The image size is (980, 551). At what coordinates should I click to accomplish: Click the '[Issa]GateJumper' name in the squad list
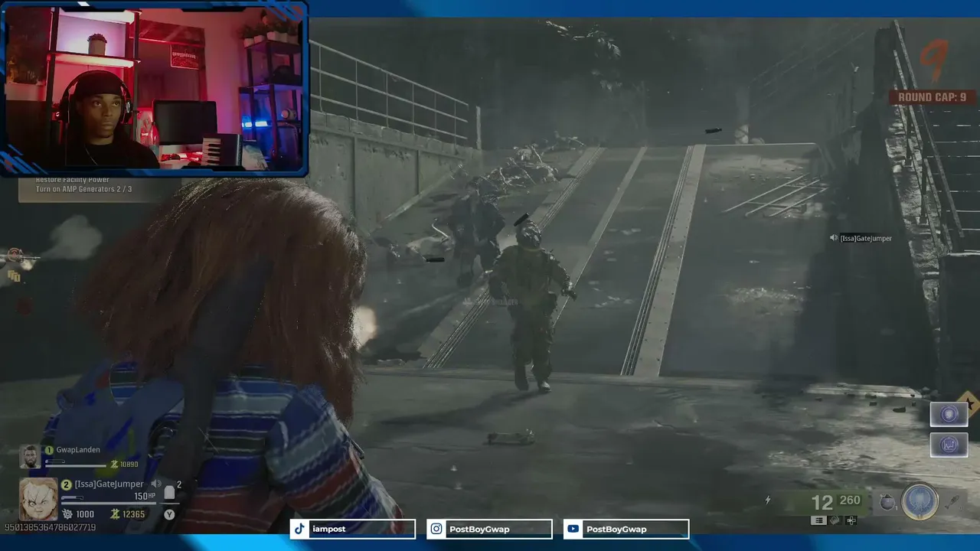[x=109, y=484]
